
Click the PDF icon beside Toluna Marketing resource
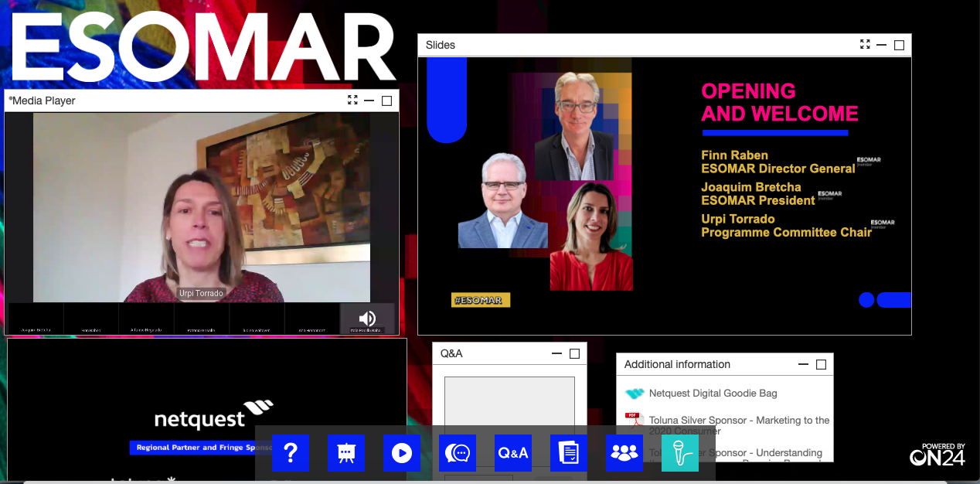(x=634, y=421)
